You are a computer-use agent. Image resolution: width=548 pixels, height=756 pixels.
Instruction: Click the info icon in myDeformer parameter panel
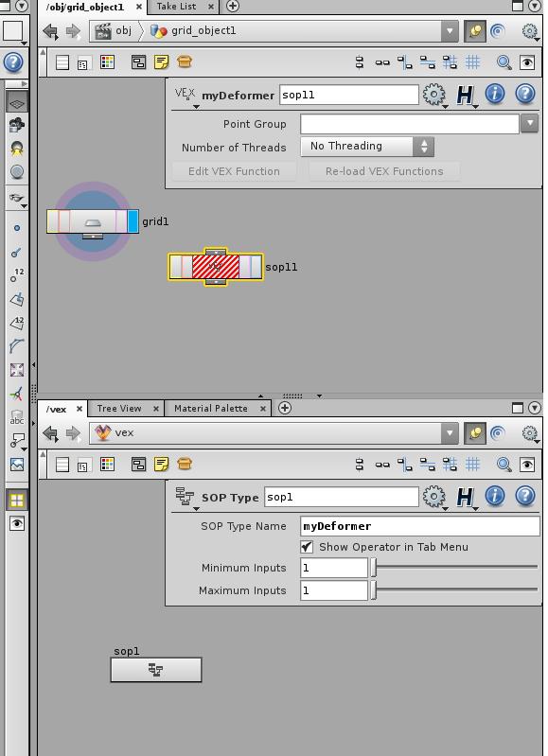(494, 94)
